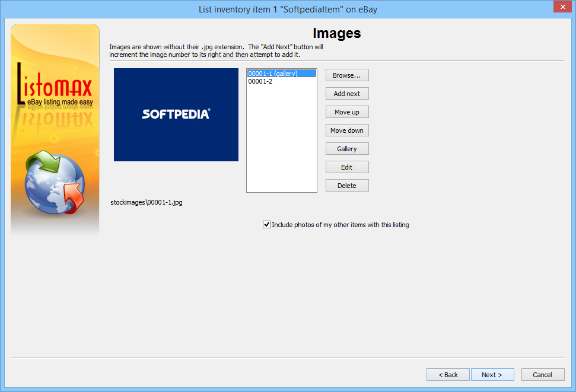The width and height of the screenshot is (576, 392).
Task: Go to the previous step with Back
Action: [448, 375]
